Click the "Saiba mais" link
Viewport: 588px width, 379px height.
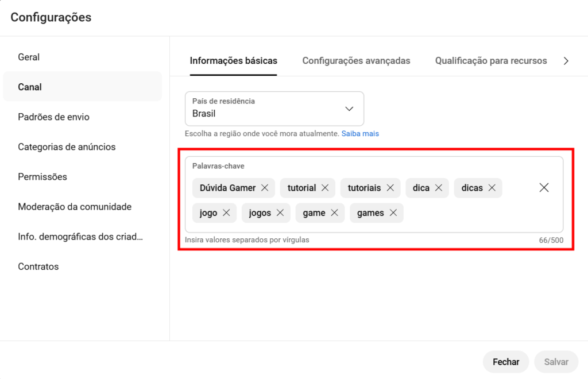(x=360, y=134)
